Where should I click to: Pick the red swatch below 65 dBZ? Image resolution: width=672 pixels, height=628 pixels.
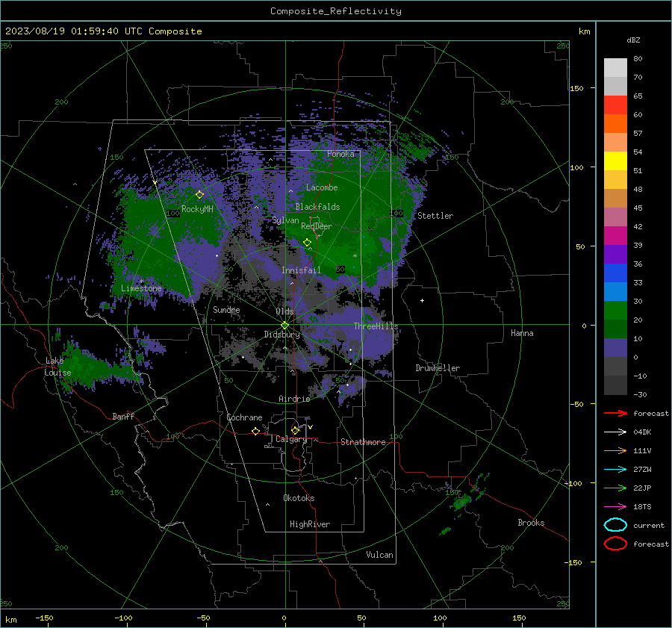point(615,105)
